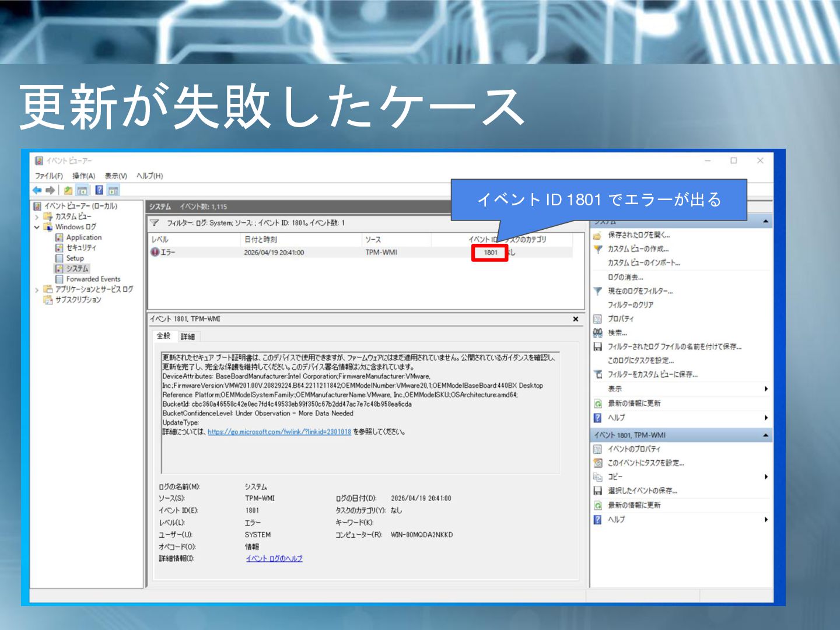This screenshot has height=630, width=840.
Task: Click このログにタスクを設定 action
Action: tap(640, 361)
